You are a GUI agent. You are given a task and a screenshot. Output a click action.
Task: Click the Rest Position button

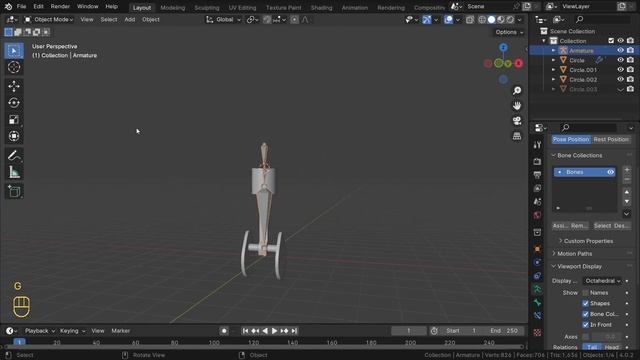click(x=611, y=140)
